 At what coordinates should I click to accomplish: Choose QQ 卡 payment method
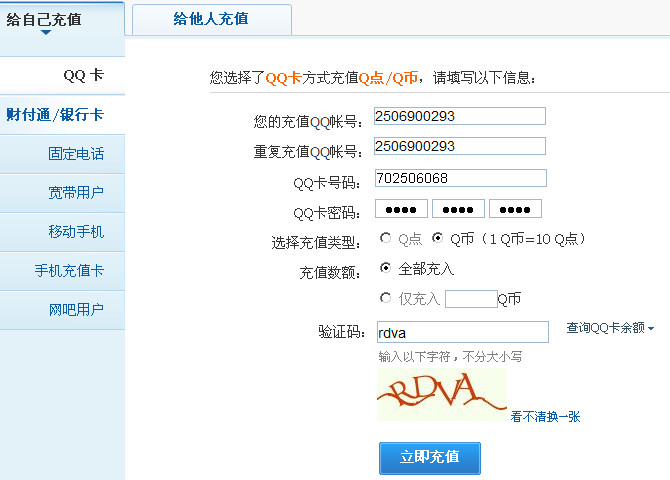coord(62,76)
